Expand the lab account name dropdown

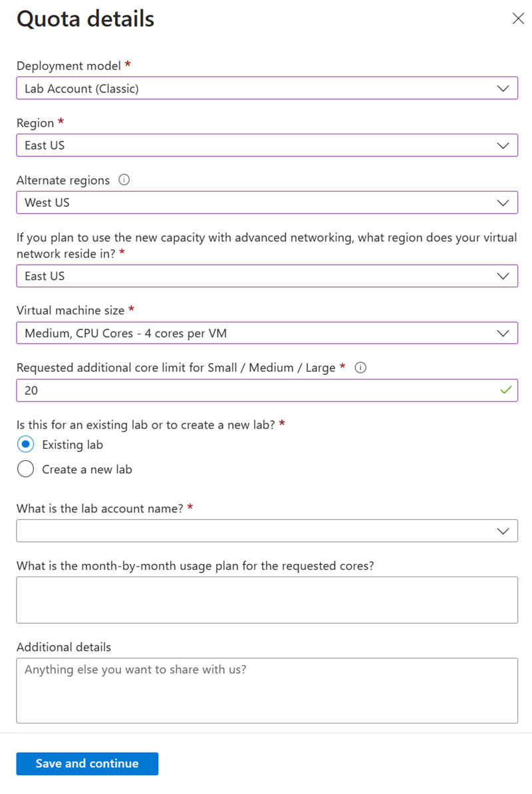point(267,531)
